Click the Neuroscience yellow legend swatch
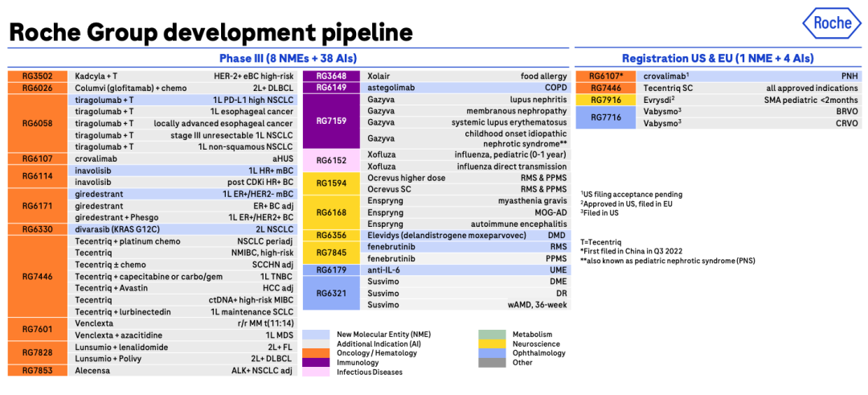868x395 pixels. point(492,344)
